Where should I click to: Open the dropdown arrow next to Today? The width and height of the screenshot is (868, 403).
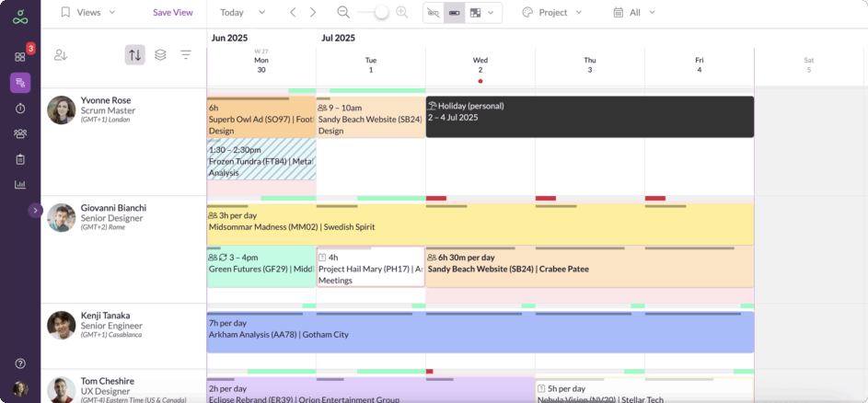[x=261, y=12]
